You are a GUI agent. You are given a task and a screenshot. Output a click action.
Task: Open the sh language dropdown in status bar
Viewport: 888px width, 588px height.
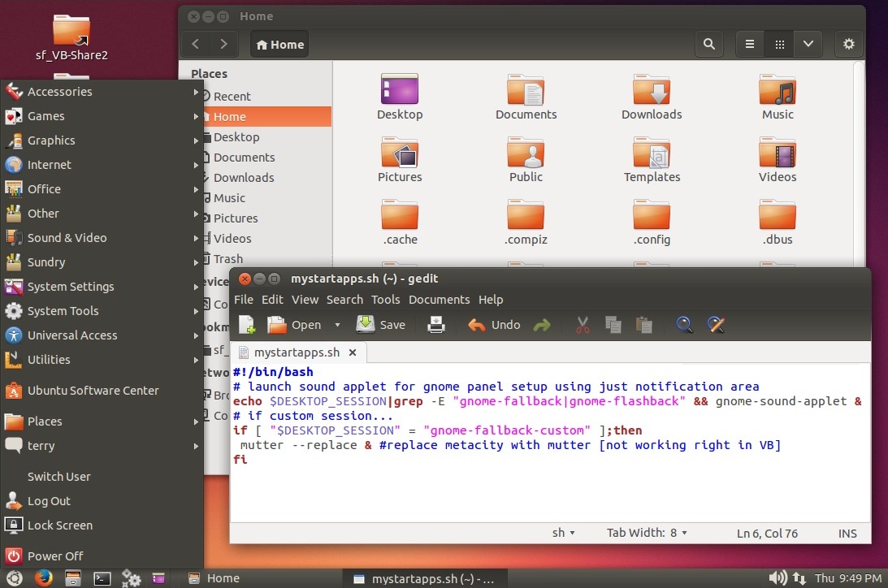click(x=564, y=533)
